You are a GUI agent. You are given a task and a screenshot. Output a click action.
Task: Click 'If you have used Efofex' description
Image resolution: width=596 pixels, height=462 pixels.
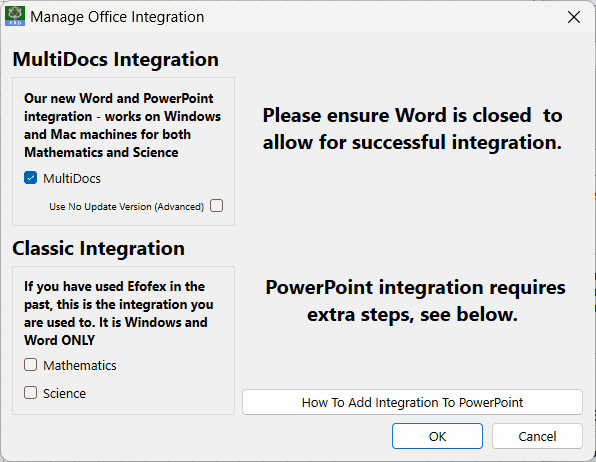tap(119, 313)
